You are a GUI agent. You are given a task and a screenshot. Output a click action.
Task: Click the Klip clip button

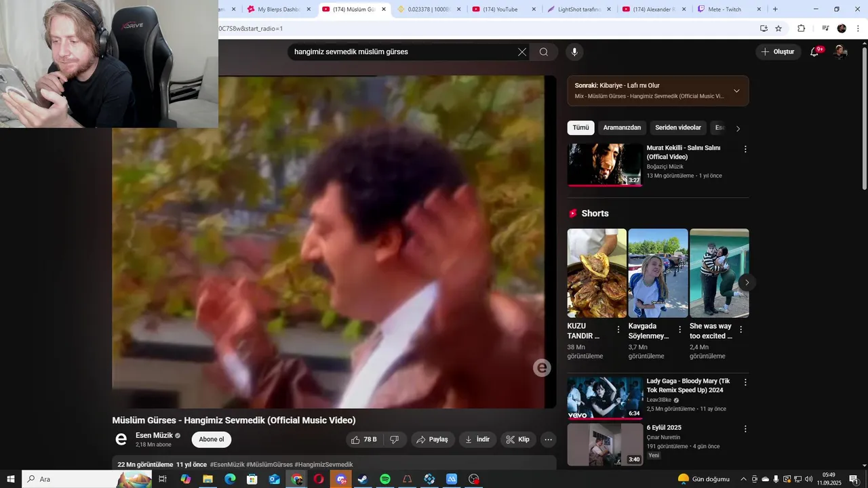[x=518, y=439]
